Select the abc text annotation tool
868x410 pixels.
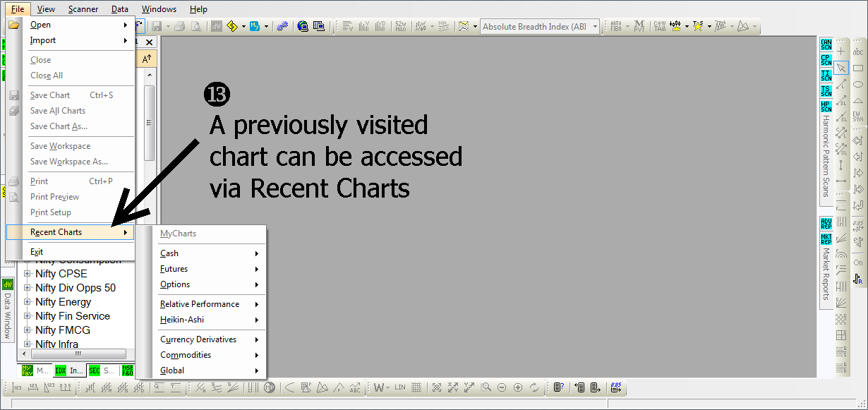pos(858,52)
